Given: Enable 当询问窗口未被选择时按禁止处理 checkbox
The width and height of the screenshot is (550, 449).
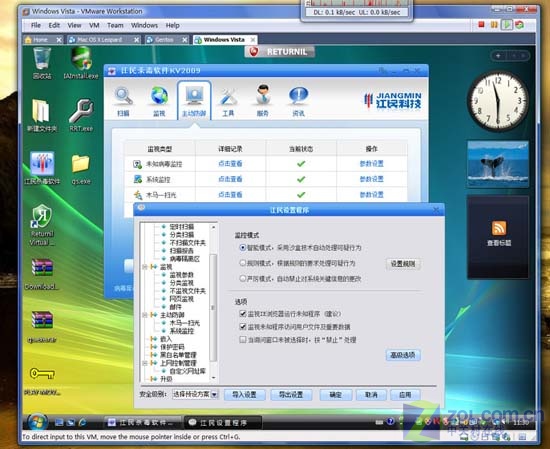Looking at the screenshot, I should pos(242,340).
